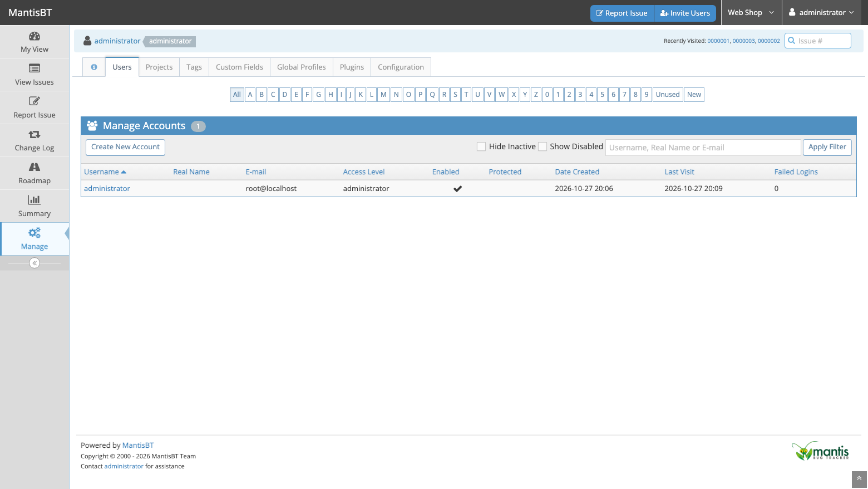Image resolution: width=868 pixels, height=489 pixels.
Task: Open the administrator username link in table
Action: 107,188
